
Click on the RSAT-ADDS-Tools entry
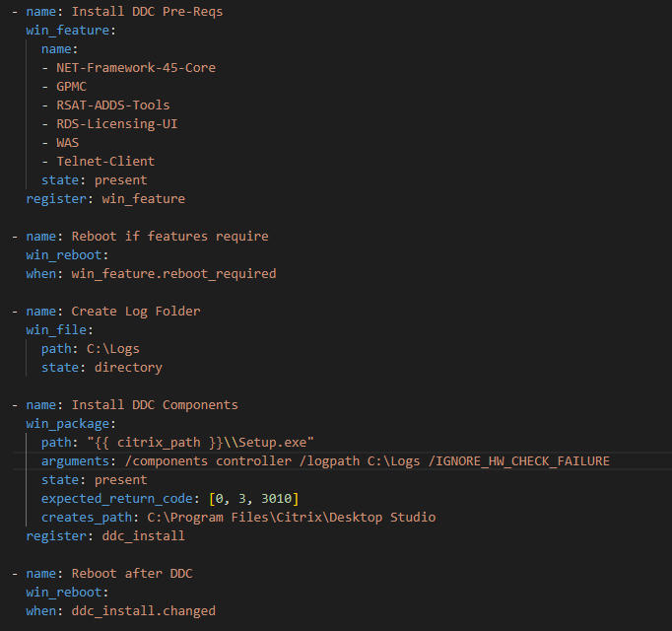pyautogui.click(x=113, y=105)
